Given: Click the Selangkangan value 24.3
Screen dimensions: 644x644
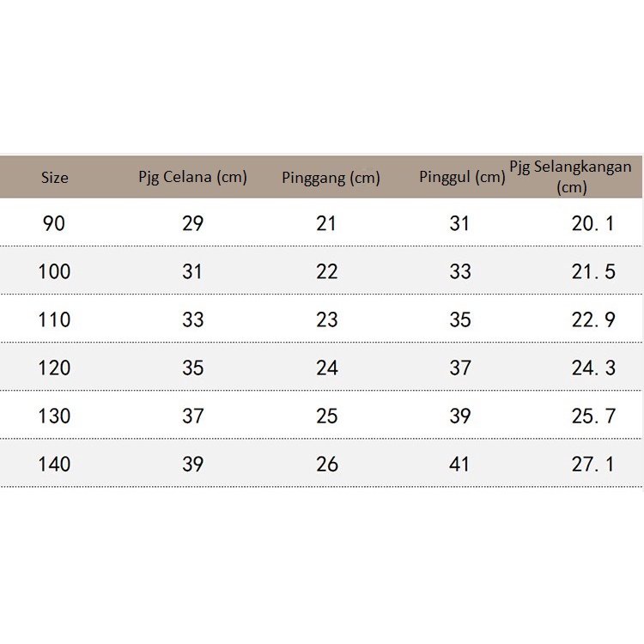Looking at the screenshot, I should click(x=593, y=368).
